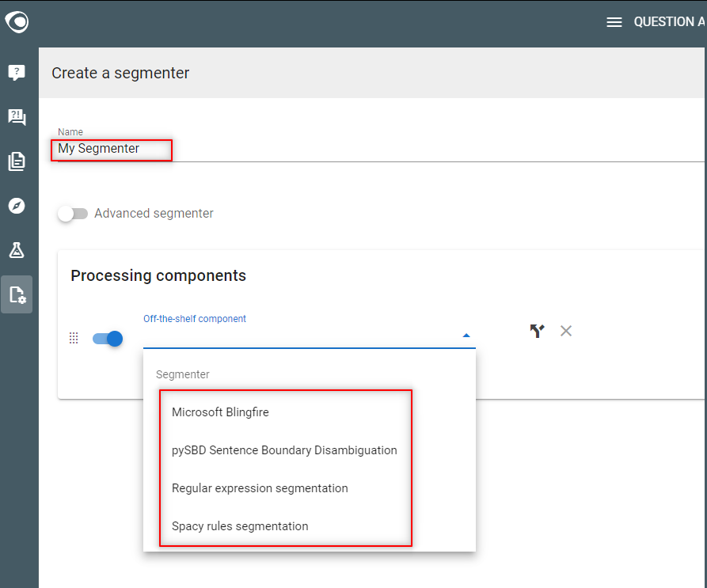Image resolution: width=707 pixels, height=588 pixels.
Task: Click the Name field containing My Segmenter
Action: pyautogui.click(x=381, y=149)
